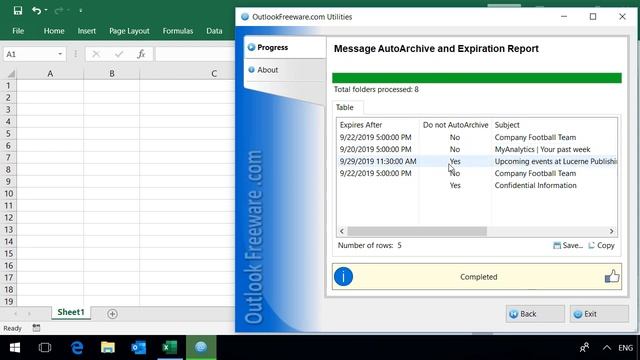The height and width of the screenshot is (360, 640).
Task: Launch Microsoft Edge from taskbar
Action: (77, 347)
